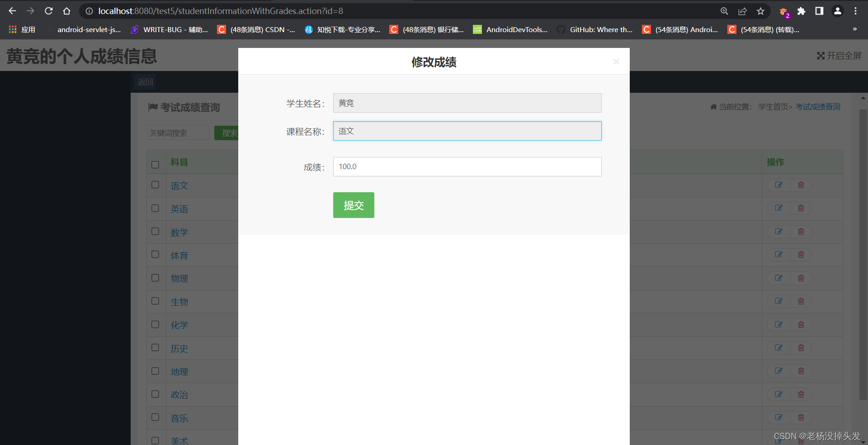Open the Chrome three-dot menu
This screenshot has height=445, width=868.
[x=855, y=11]
